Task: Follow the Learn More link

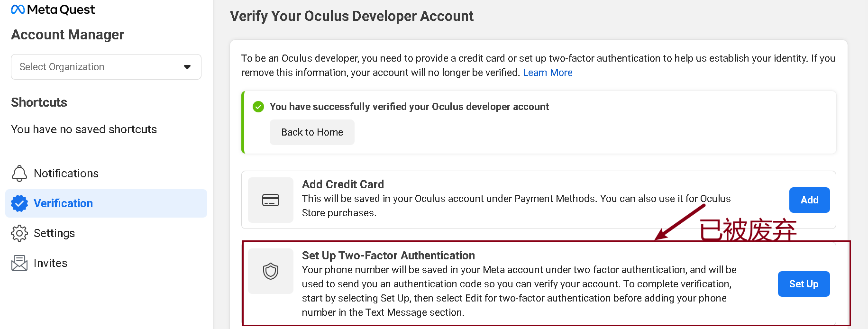Action: (x=548, y=73)
